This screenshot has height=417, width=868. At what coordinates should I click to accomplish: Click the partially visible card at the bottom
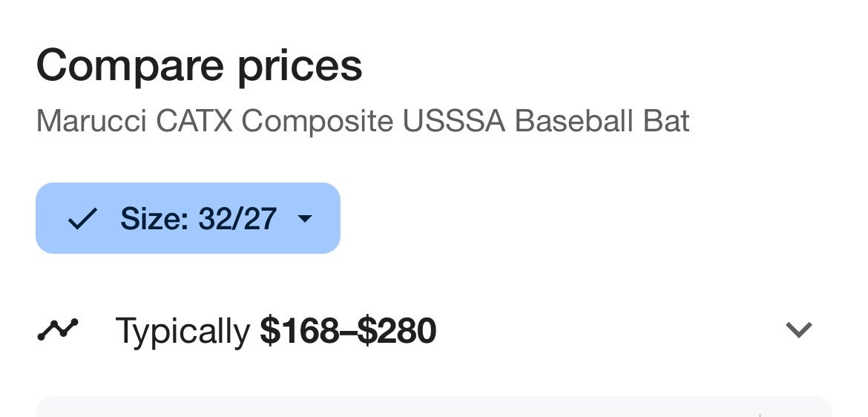(x=434, y=407)
